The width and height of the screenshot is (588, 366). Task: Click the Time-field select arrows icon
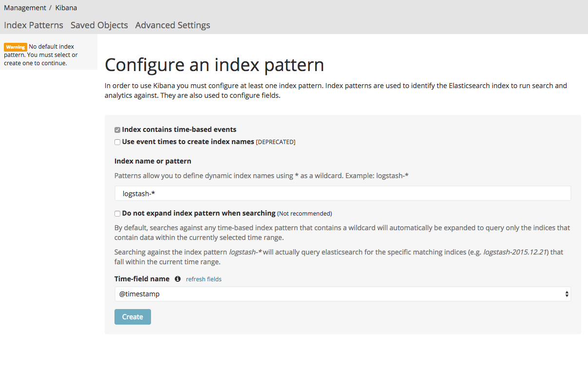(x=567, y=294)
